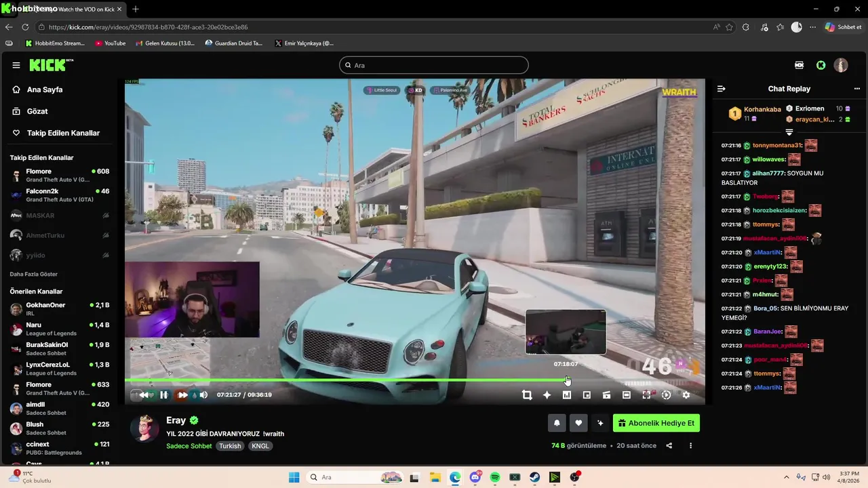Click username alihan7777 in chat
The width and height of the screenshot is (868, 488).
pyautogui.click(x=768, y=173)
